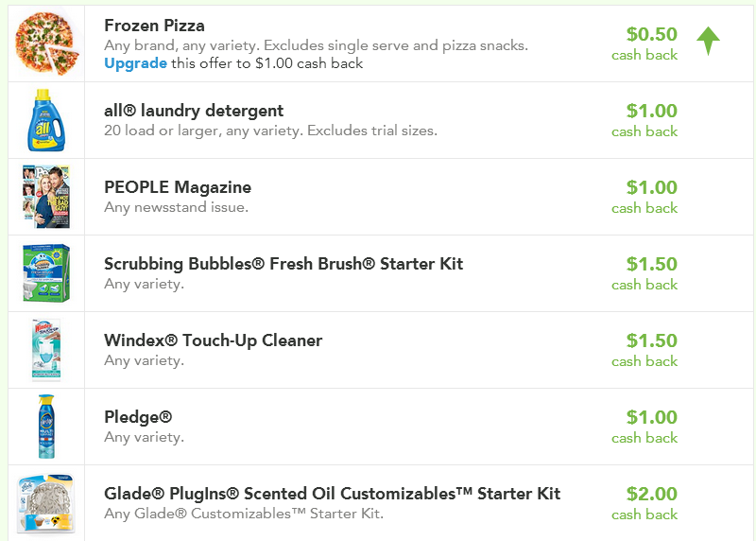Open the Pledge® offer title
Image resolution: width=756 pixels, height=541 pixels.
(x=138, y=417)
